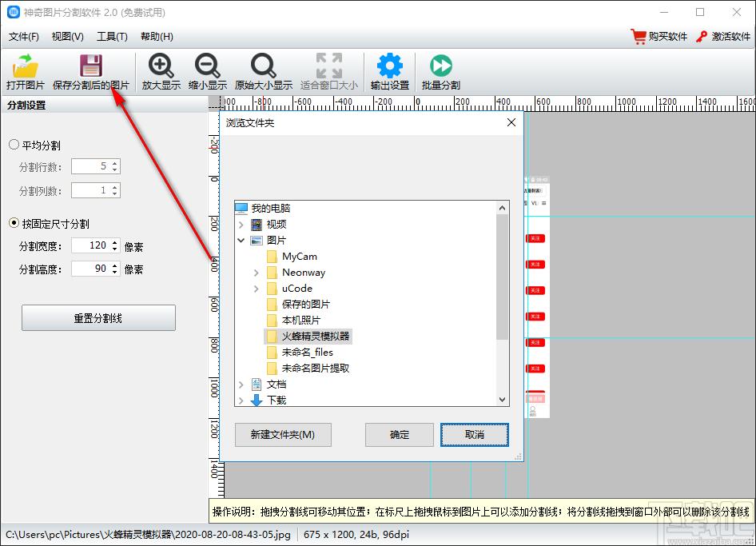
Task: Click the file path in status bar
Action: pos(148,535)
